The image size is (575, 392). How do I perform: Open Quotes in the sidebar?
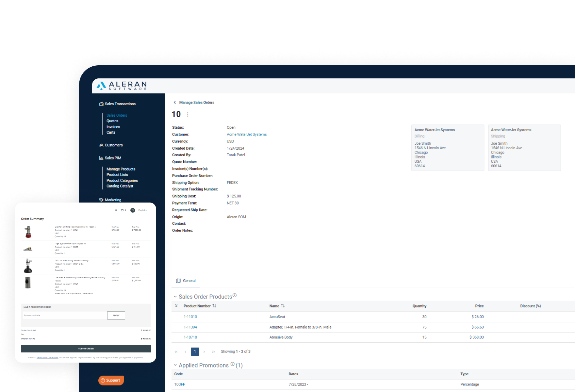point(112,121)
